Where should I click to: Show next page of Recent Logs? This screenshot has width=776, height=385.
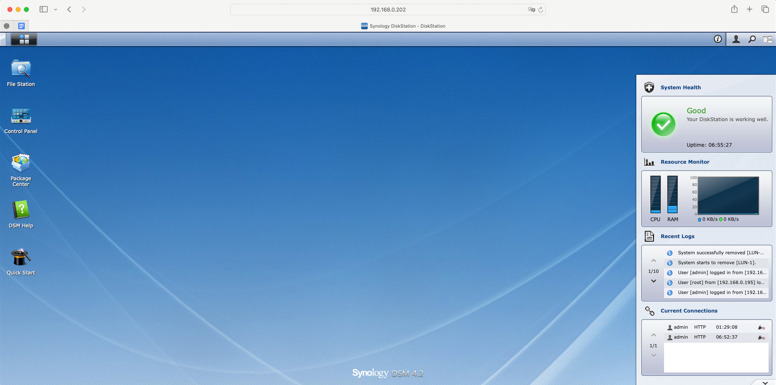click(x=653, y=281)
